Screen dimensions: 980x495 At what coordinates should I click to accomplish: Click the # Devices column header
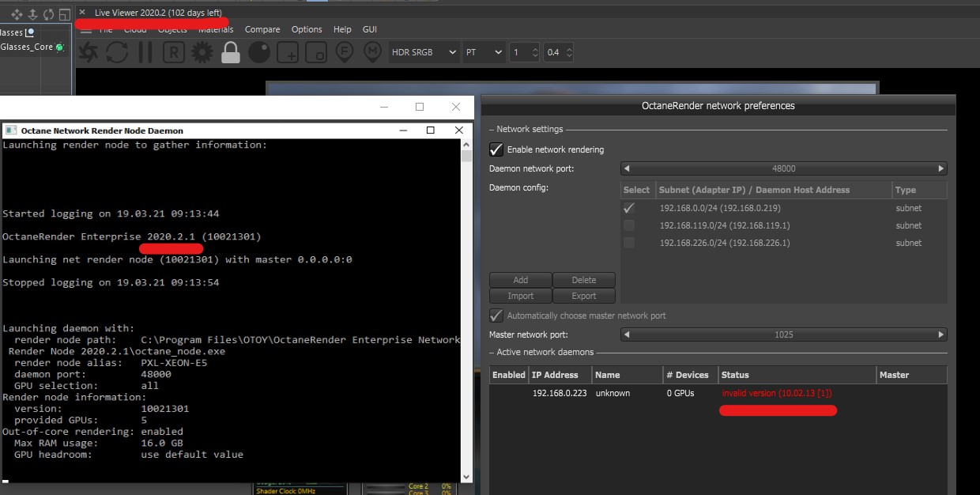coord(690,375)
